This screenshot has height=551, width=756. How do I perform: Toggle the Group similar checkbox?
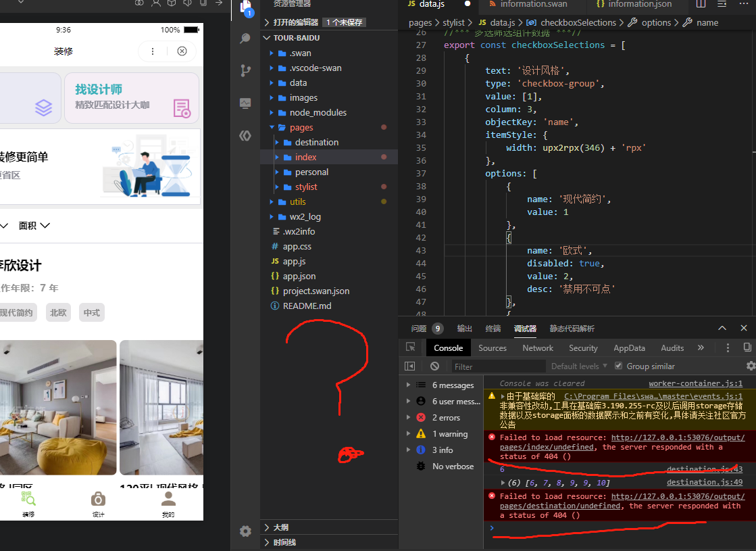click(x=619, y=366)
